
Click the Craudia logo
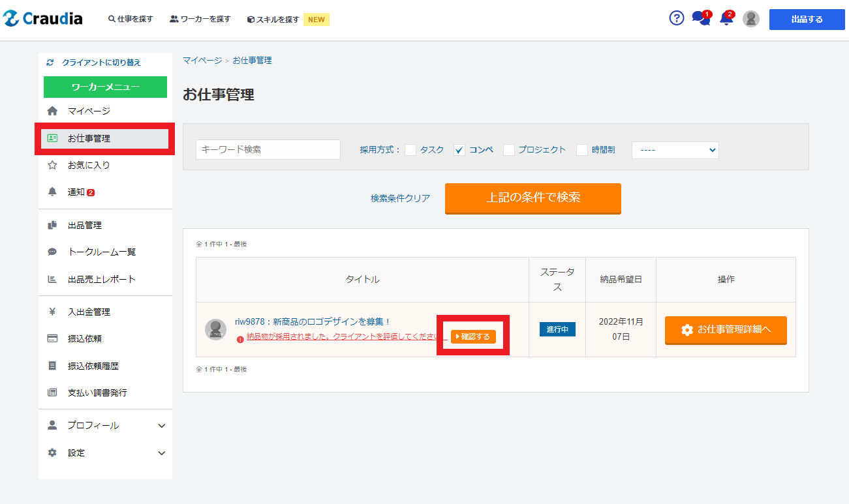click(43, 19)
